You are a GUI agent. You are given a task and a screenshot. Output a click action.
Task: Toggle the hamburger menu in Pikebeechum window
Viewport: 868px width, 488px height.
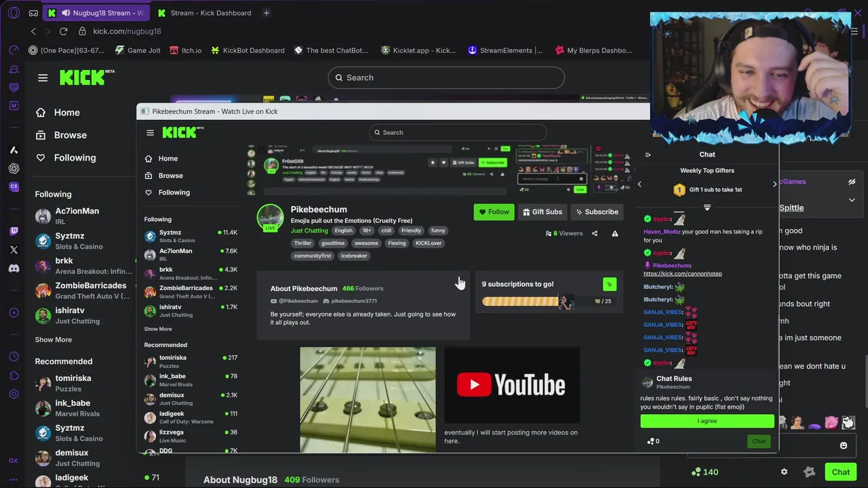pyautogui.click(x=150, y=132)
